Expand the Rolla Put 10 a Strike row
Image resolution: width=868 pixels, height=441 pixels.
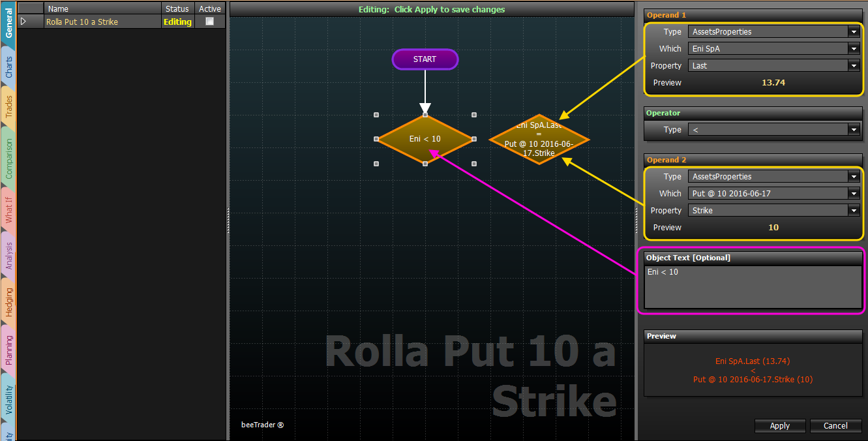[x=24, y=22]
